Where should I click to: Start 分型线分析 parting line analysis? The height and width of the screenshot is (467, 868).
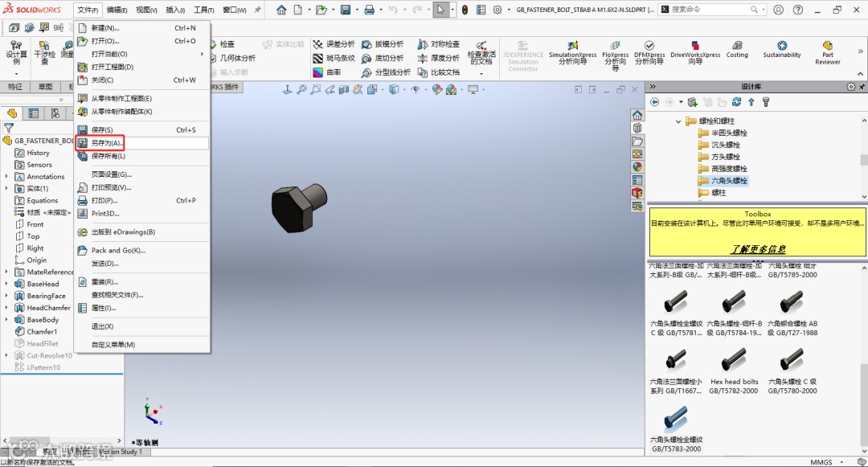pos(386,72)
